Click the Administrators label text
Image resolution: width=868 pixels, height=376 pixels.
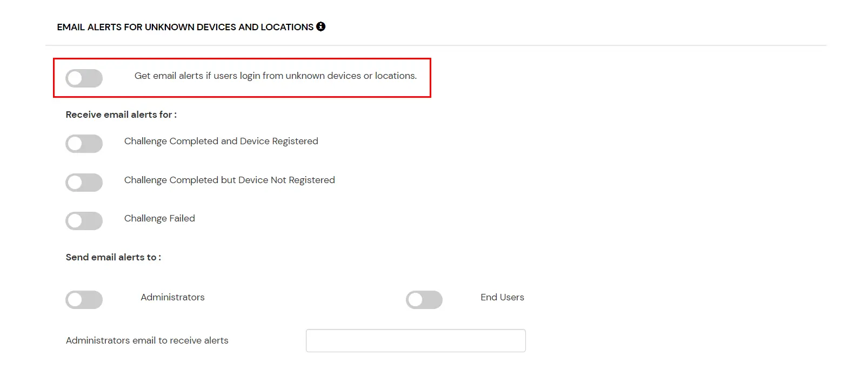pos(172,297)
